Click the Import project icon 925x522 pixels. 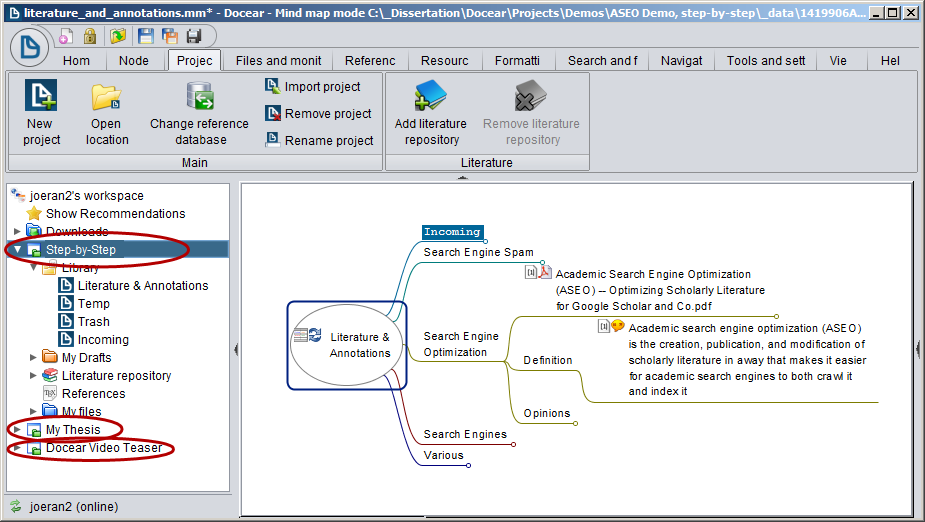tap(272, 86)
